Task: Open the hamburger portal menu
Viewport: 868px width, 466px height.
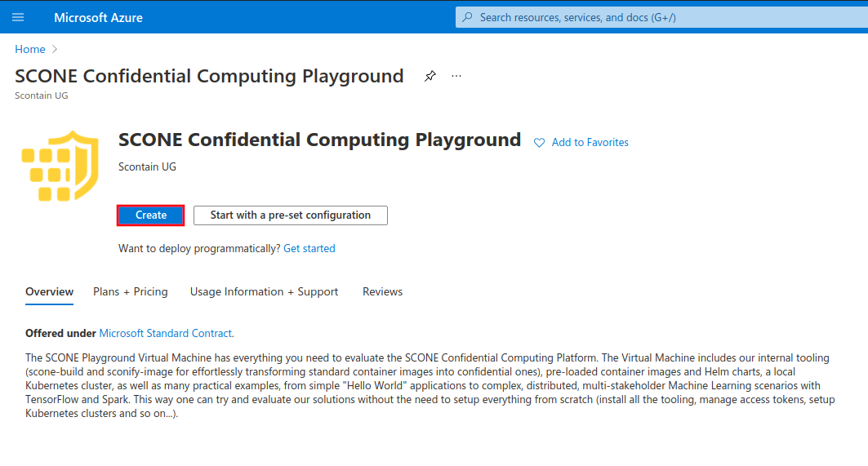Action: pyautogui.click(x=18, y=17)
